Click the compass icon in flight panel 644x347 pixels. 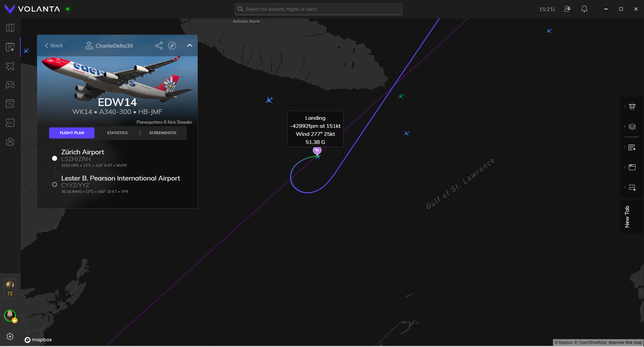(x=172, y=46)
